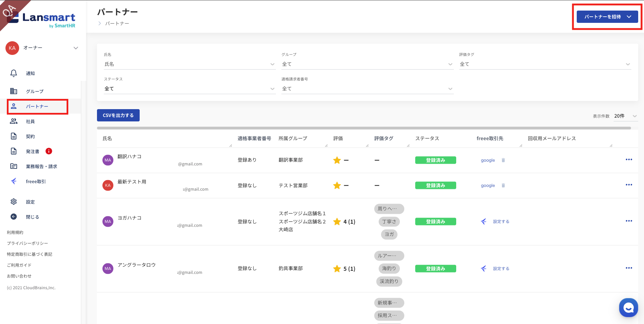Click the 氏名 column header
This screenshot has height=324, width=644.
107,138
